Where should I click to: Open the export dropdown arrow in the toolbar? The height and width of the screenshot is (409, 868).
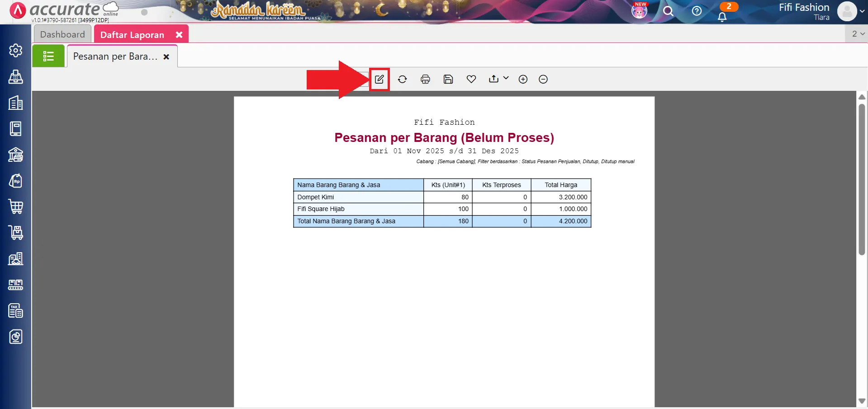(506, 78)
